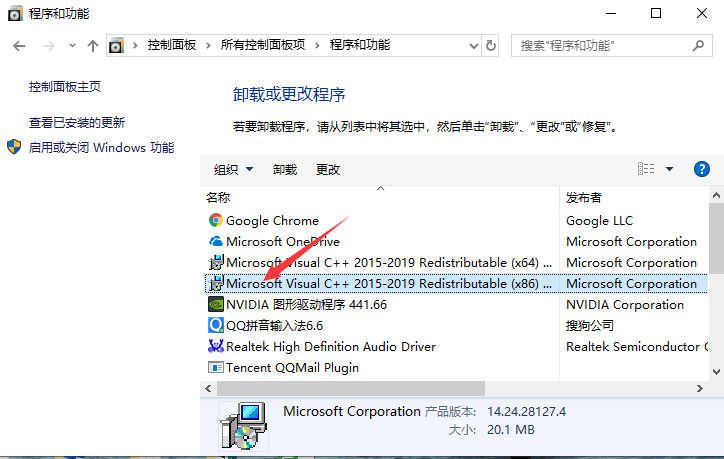Go up one folder level arrow
Viewport: 724px width, 459px height.
(93, 46)
